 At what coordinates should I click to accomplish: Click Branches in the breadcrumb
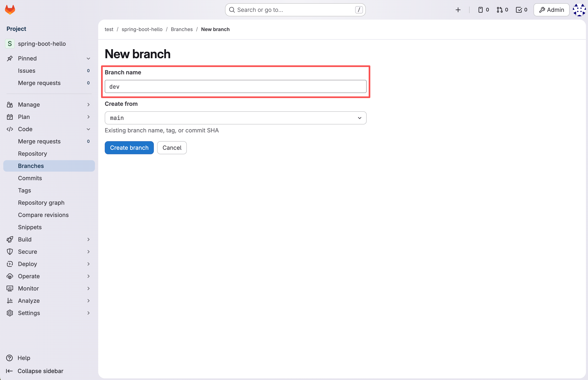click(x=182, y=29)
